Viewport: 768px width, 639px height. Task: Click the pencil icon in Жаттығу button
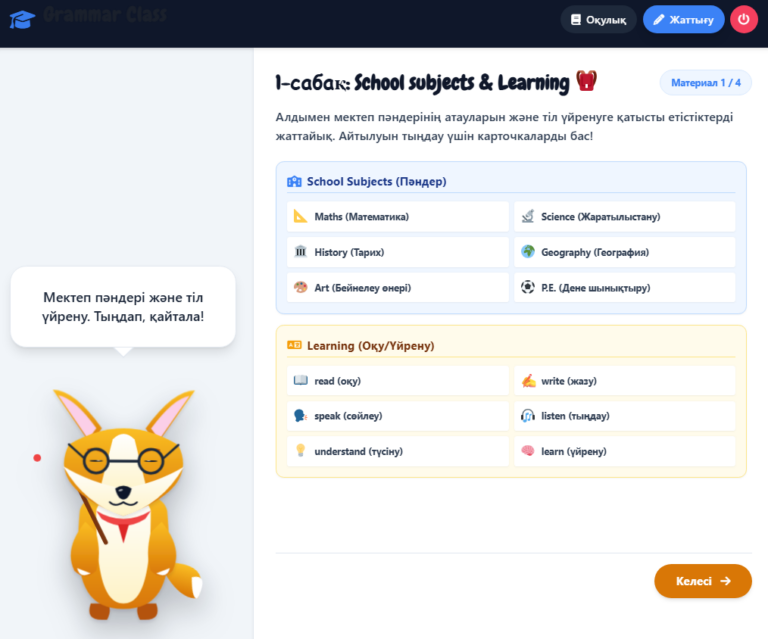pos(659,20)
